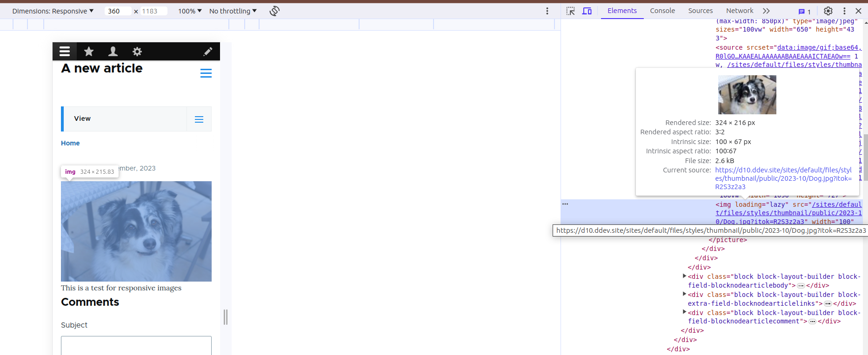
Task: Open the Drupal toolbar hamburger menu
Action: coord(65,51)
